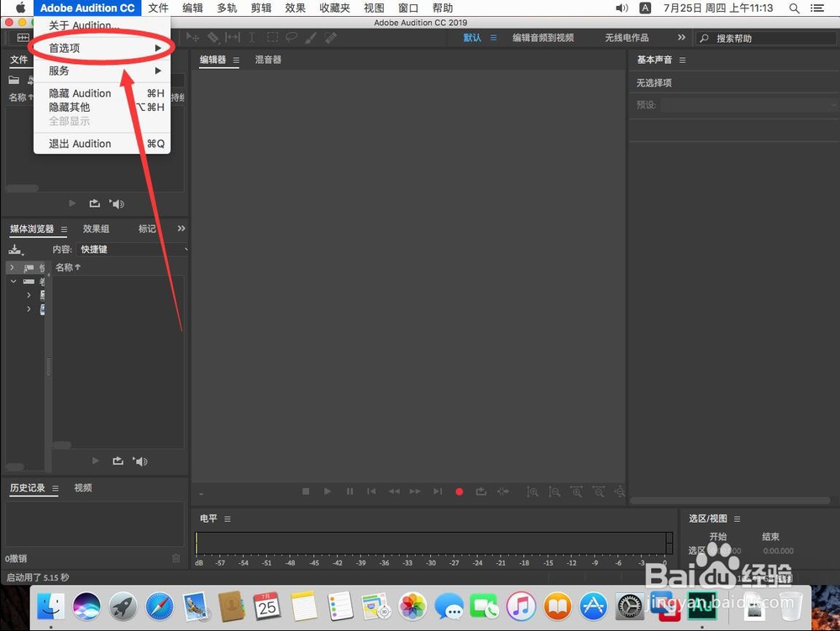Image resolution: width=840 pixels, height=631 pixels.
Task: Click the Play button in transport
Action: coord(328,492)
